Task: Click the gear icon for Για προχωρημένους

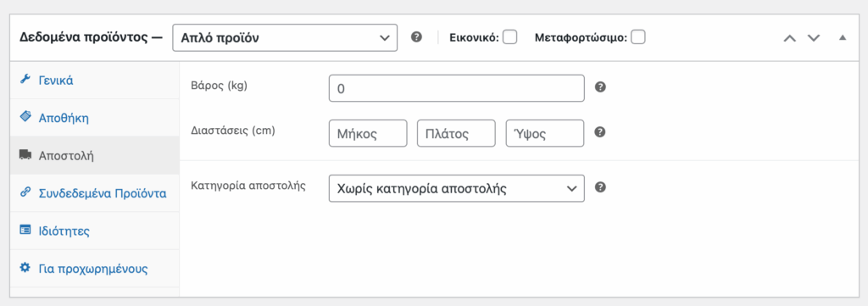Action: pos(25,268)
